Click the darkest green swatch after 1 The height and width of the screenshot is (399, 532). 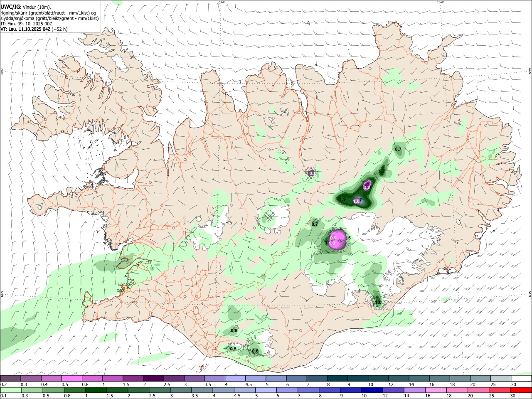click(x=96, y=390)
